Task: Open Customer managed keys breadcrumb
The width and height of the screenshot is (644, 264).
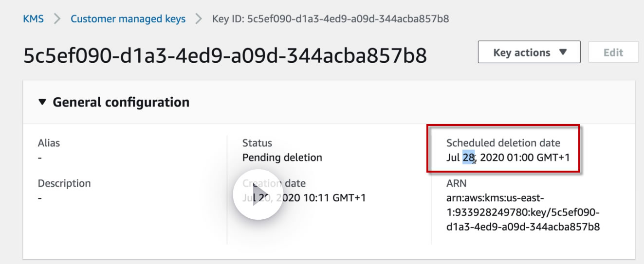Action: [x=128, y=19]
